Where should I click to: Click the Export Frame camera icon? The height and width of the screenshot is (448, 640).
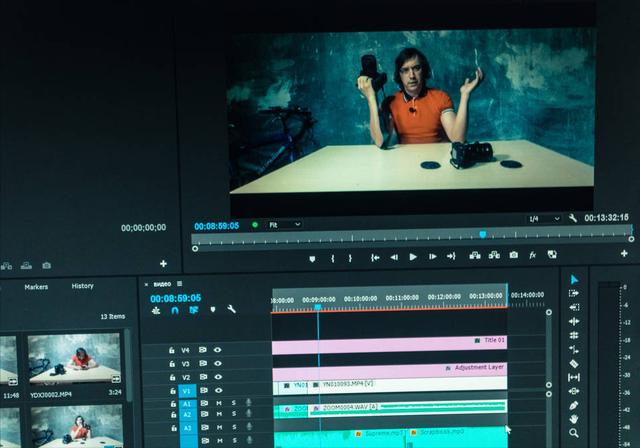513,256
